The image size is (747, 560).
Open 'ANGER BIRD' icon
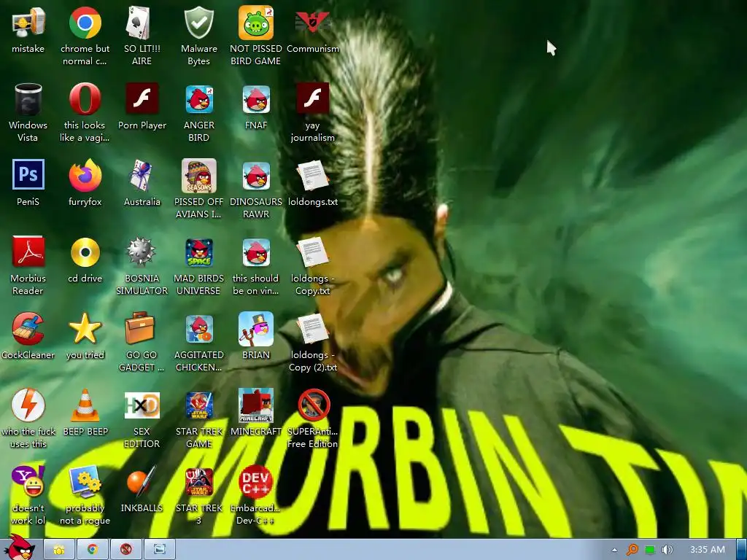point(199,99)
